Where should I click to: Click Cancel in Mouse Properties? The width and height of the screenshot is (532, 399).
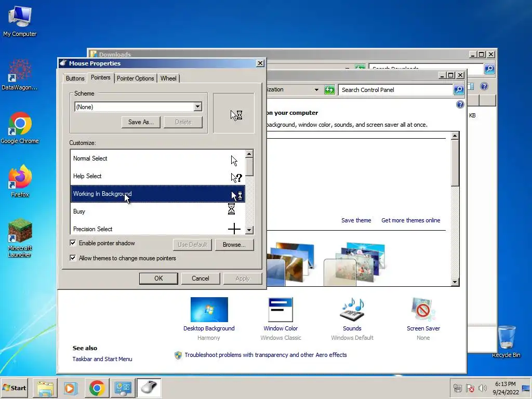(201, 278)
